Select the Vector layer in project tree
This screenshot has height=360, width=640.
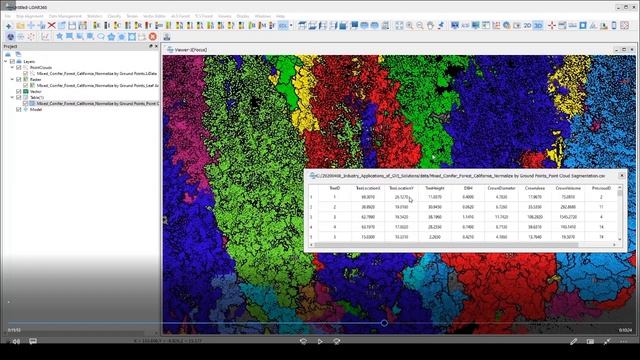pyautogui.click(x=36, y=91)
